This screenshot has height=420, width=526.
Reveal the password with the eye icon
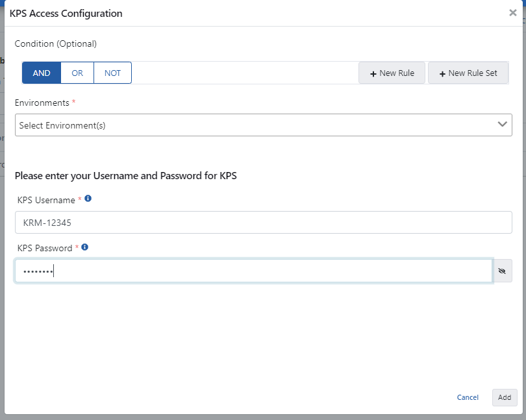tap(502, 271)
